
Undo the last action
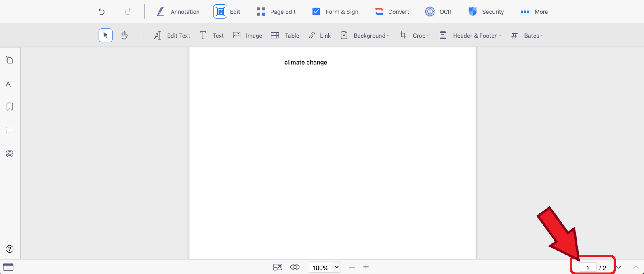[101, 12]
